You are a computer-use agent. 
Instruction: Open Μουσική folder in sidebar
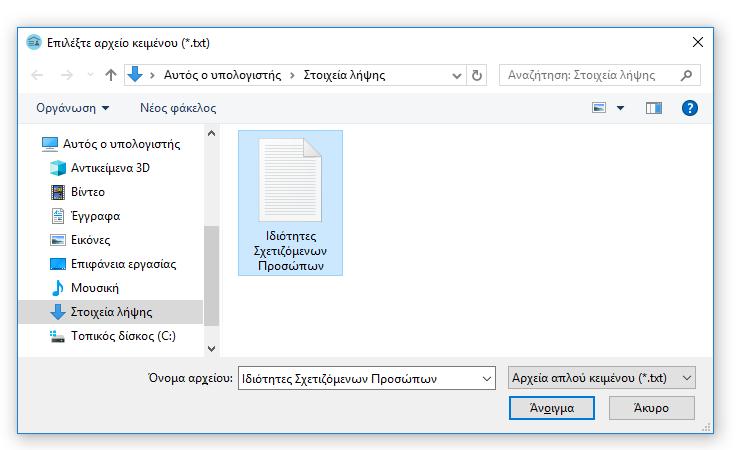click(x=84, y=288)
